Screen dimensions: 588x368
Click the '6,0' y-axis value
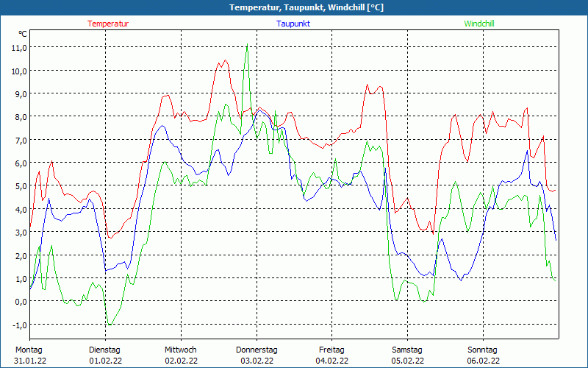(21, 163)
